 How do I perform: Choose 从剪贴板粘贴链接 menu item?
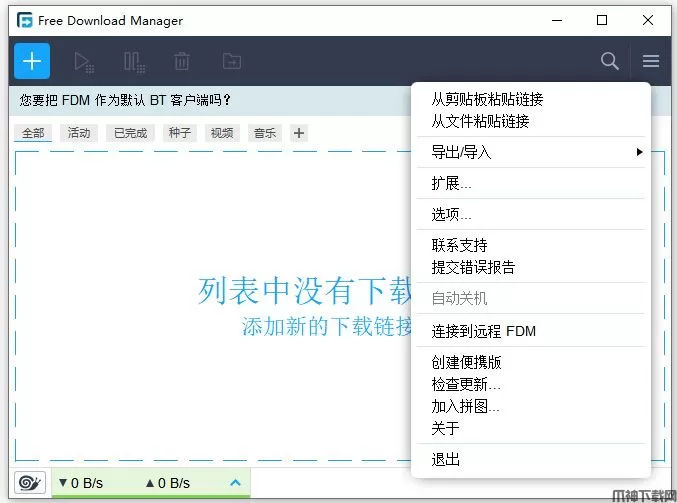(487, 99)
